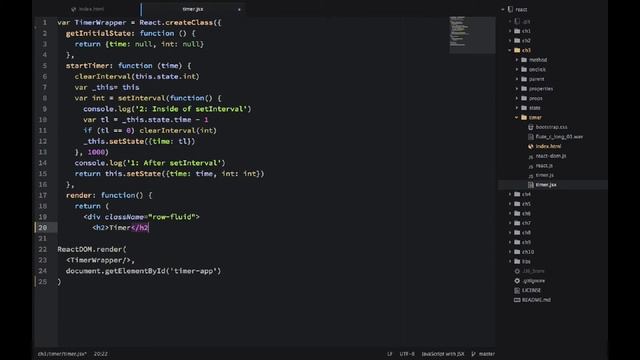Click the startTimer function name
The width and height of the screenshot is (640, 360).
click(x=88, y=66)
